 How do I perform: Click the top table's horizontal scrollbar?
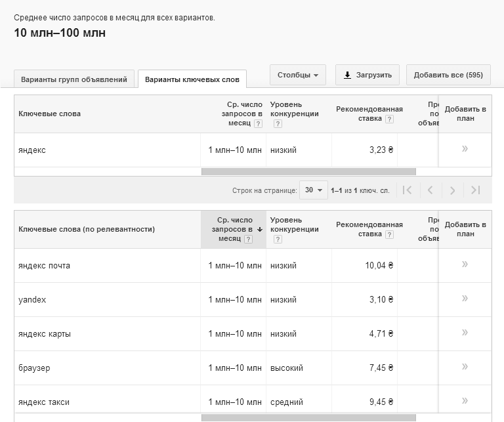(x=308, y=172)
